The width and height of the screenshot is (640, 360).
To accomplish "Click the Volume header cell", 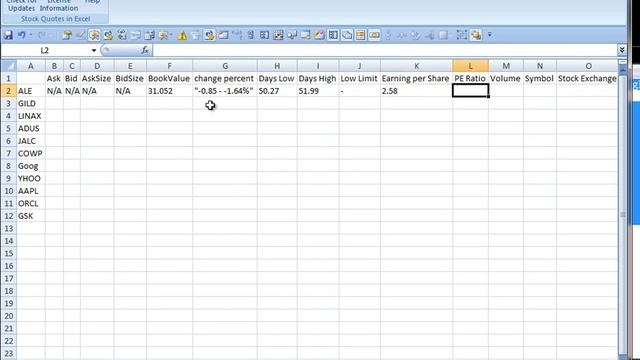I will click(x=505, y=78).
